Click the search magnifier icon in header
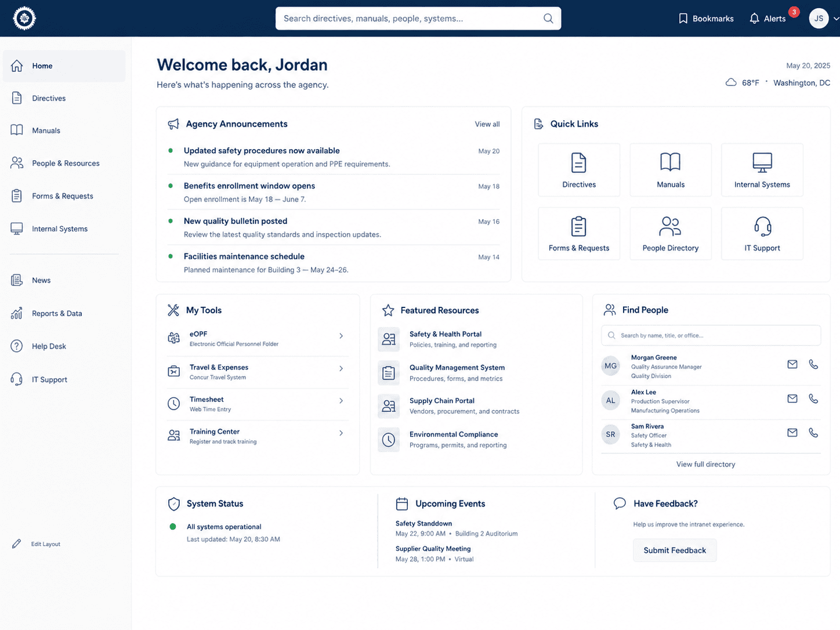Viewport: 840px width, 630px height. pyautogui.click(x=548, y=19)
